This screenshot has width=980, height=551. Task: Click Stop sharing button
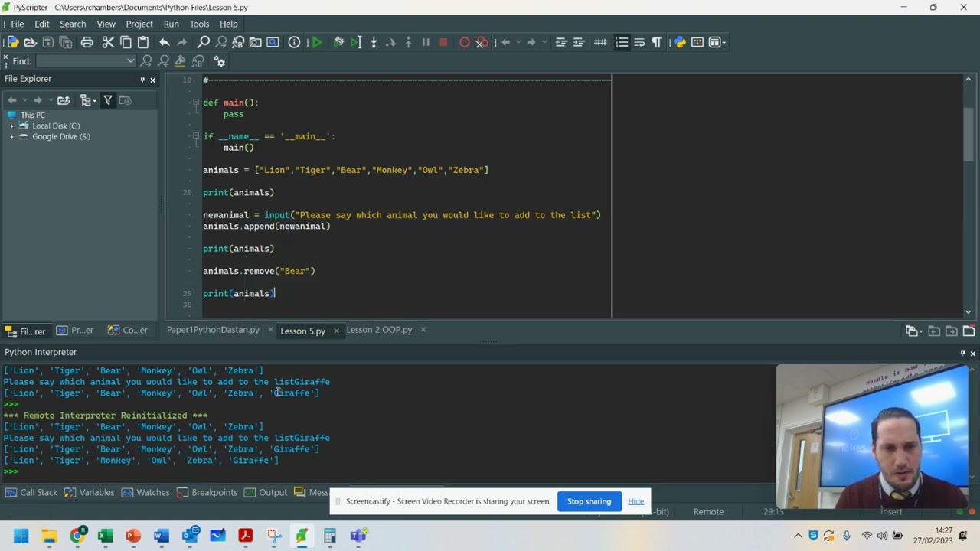[x=589, y=501]
